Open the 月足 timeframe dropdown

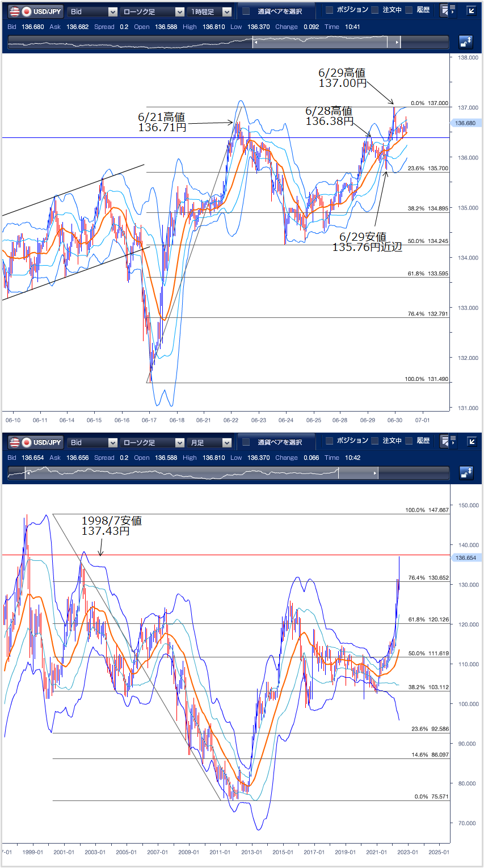(210, 442)
